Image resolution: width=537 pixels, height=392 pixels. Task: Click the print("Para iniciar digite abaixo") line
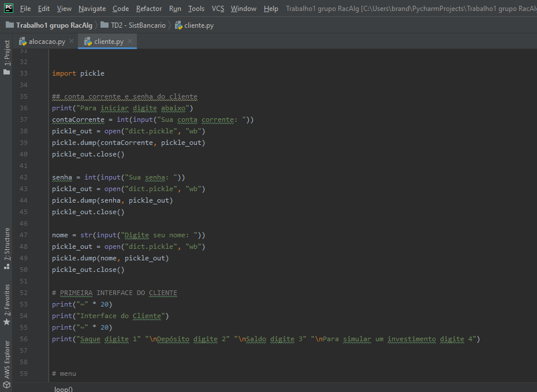[x=122, y=108]
